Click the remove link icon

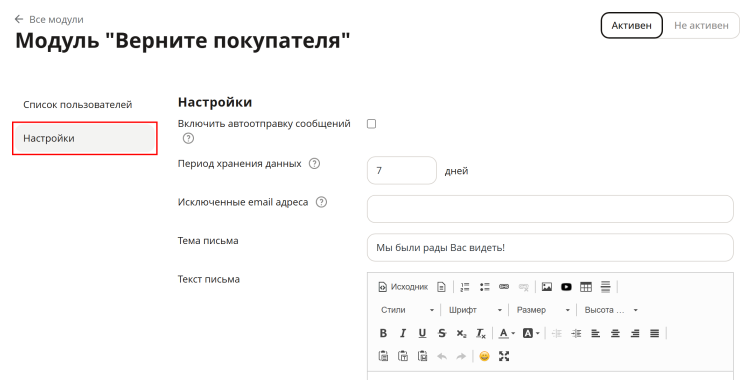523,287
